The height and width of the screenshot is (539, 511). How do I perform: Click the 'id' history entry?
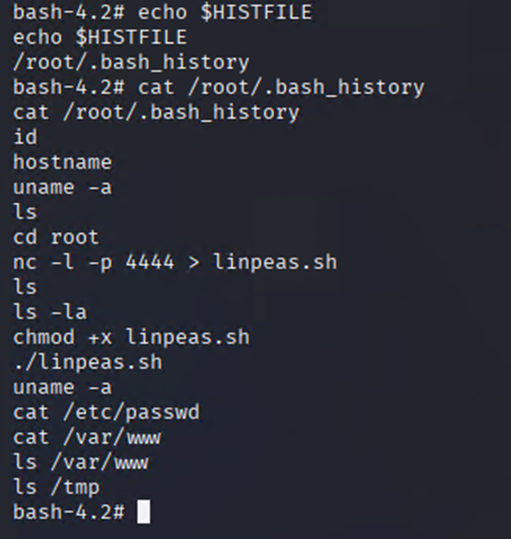25,137
